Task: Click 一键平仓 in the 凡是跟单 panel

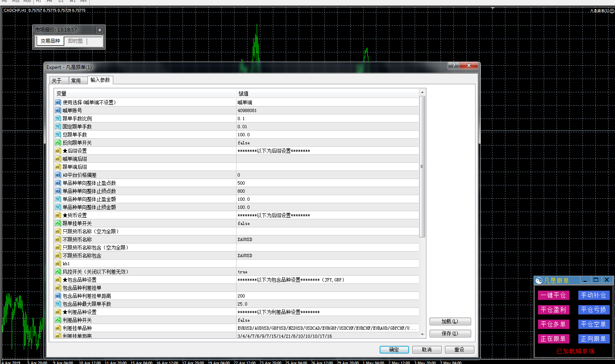Action: pyautogui.click(x=553, y=295)
